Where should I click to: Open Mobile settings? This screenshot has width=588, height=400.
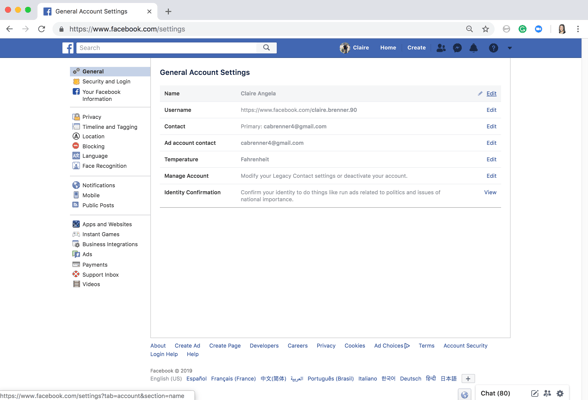tap(91, 195)
